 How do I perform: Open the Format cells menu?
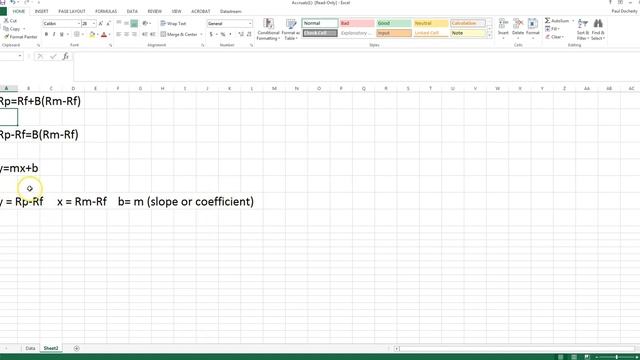pyautogui.click(x=533, y=29)
